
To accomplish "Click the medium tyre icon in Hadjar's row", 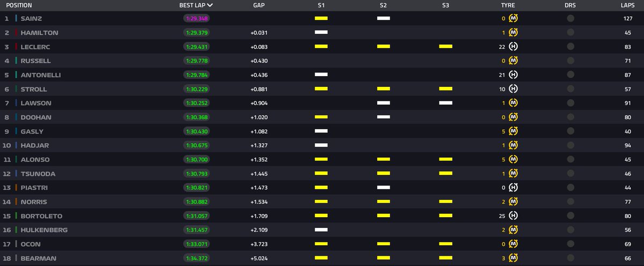I will pos(513,145).
